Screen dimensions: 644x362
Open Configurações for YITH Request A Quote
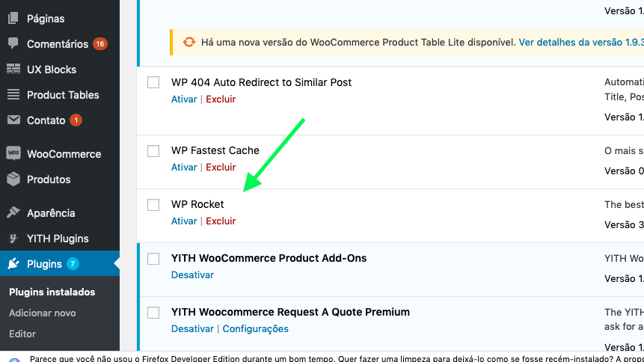click(256, 329)
